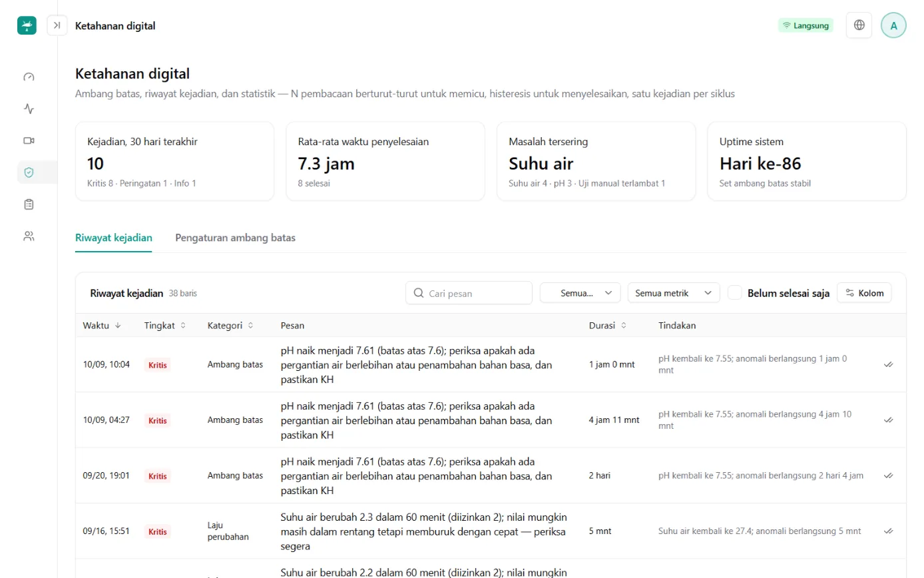Click the green app logo icon
This screenshot has width=924, height=578.
point(27,25)
